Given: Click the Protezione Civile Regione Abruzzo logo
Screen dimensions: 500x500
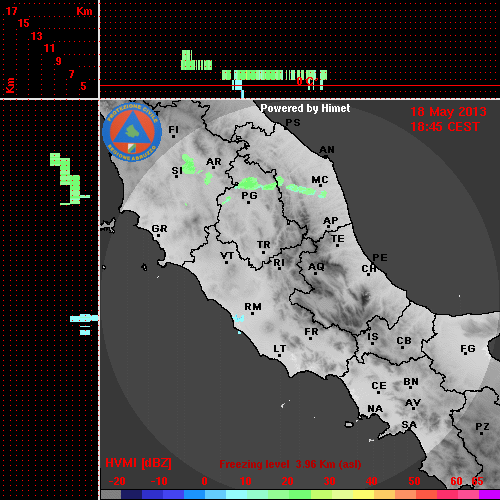Looking at the screenshot, I should [132, 132].
